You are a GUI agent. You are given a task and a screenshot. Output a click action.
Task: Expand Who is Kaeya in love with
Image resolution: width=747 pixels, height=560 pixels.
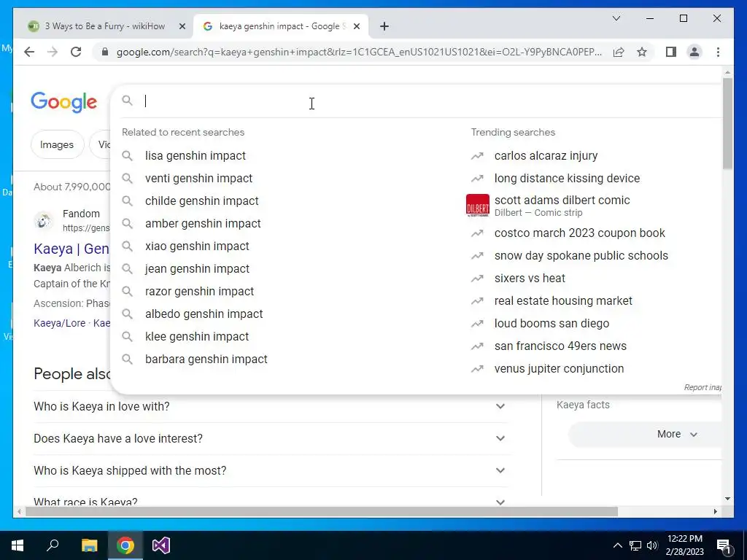(270, 406)
